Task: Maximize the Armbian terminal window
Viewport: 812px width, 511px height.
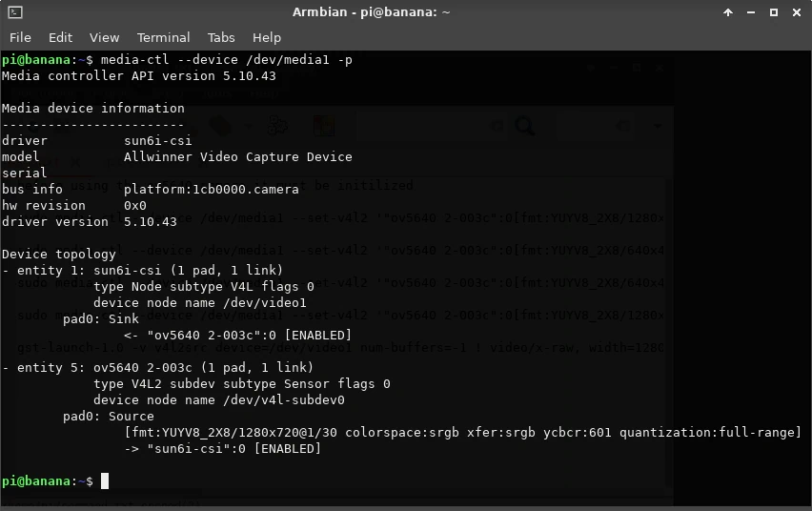Action: pos(774,12)
